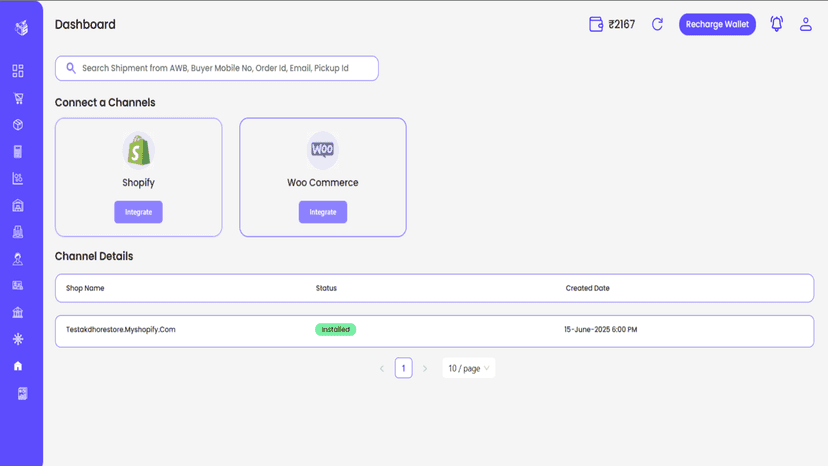Open the Testakdhorestore.Myshopify.Com channel row

point(434,331)
